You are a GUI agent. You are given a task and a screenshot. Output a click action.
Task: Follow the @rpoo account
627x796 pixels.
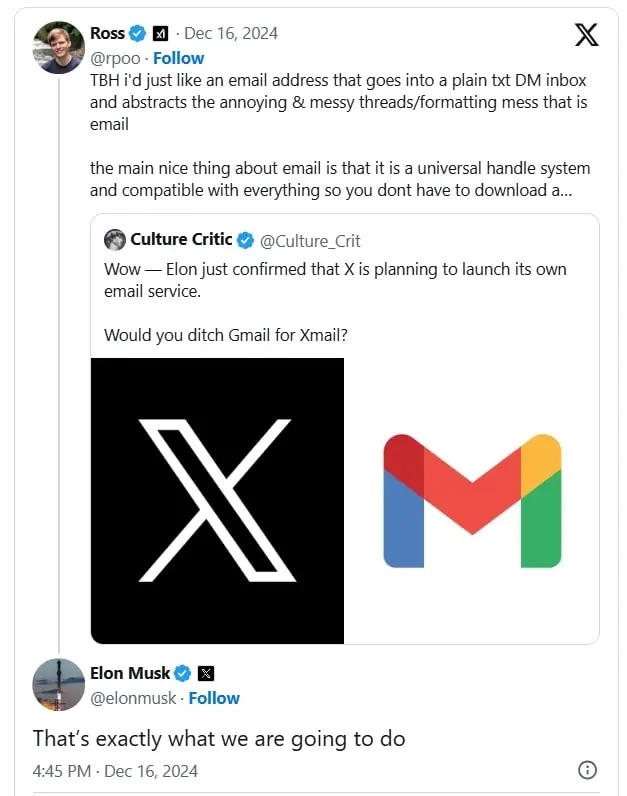coord(178,58)
